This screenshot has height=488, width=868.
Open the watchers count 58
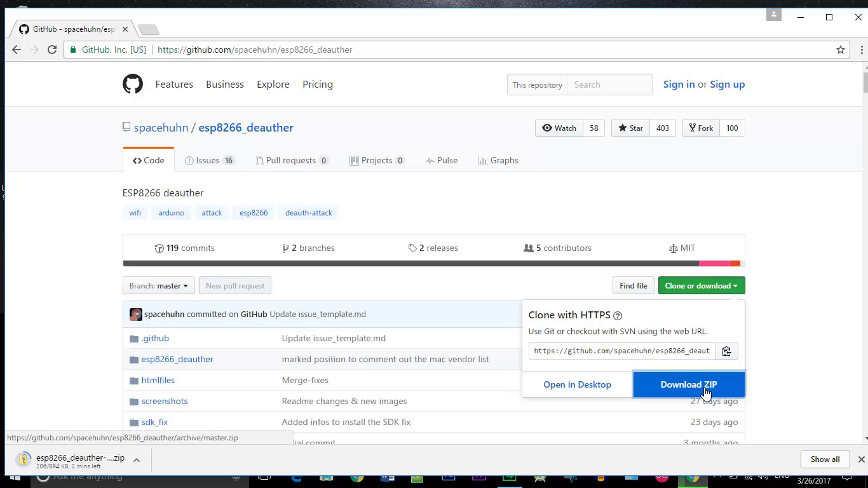tap(594, 128)
